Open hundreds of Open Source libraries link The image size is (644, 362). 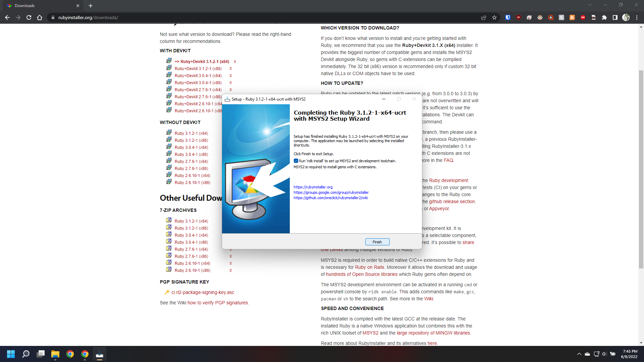pos(362,275)
